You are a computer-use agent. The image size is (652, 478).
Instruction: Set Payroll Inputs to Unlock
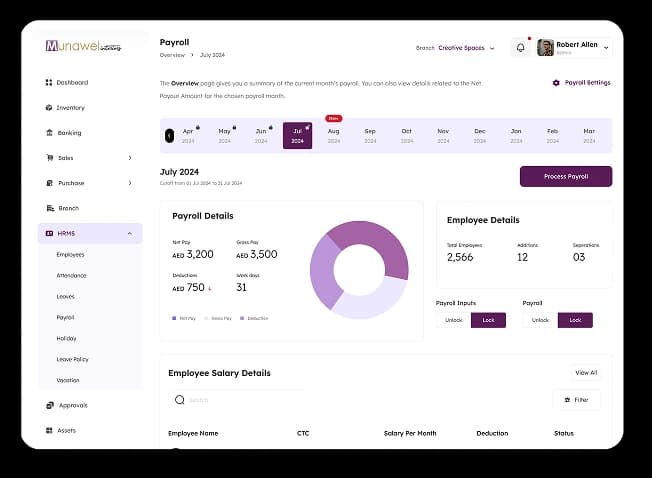click(x=454, y=320)
